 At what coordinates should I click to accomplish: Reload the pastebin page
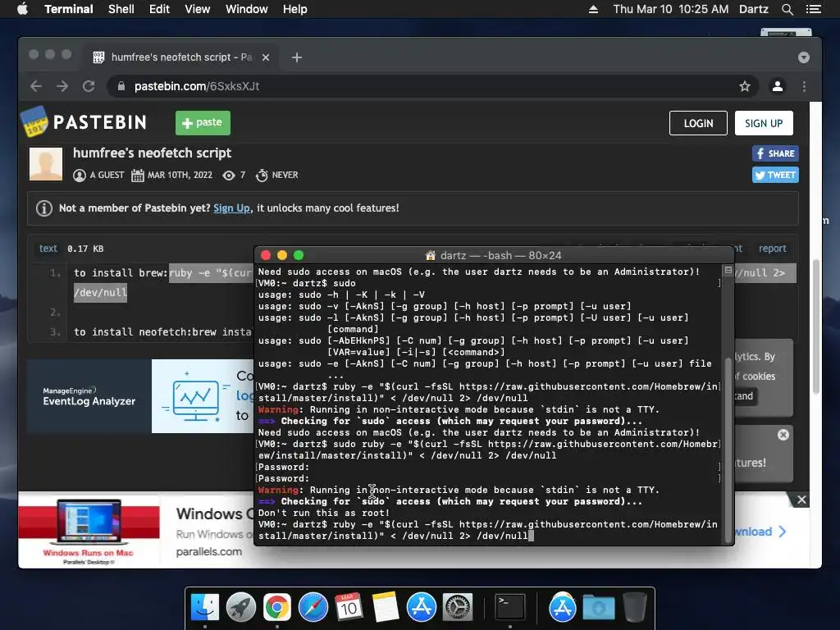89,86
